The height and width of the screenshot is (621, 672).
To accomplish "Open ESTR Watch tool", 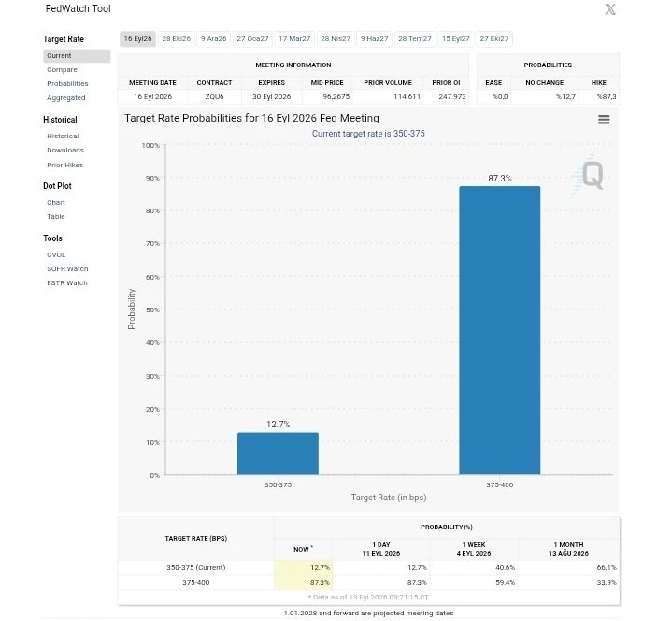I will pyautogui.click(x=67, y=283).
